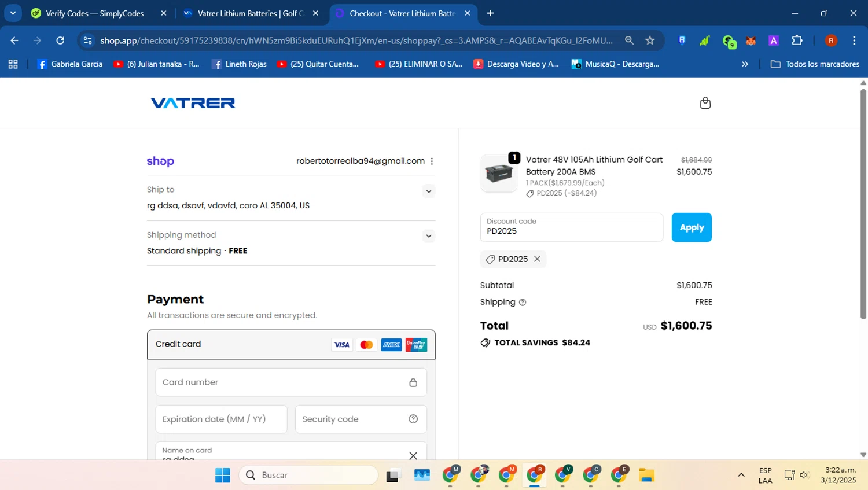The width and height of the screenshot is (868, 490).
Task: Open File Explorer from taskbar
Action: coord(646,476)
